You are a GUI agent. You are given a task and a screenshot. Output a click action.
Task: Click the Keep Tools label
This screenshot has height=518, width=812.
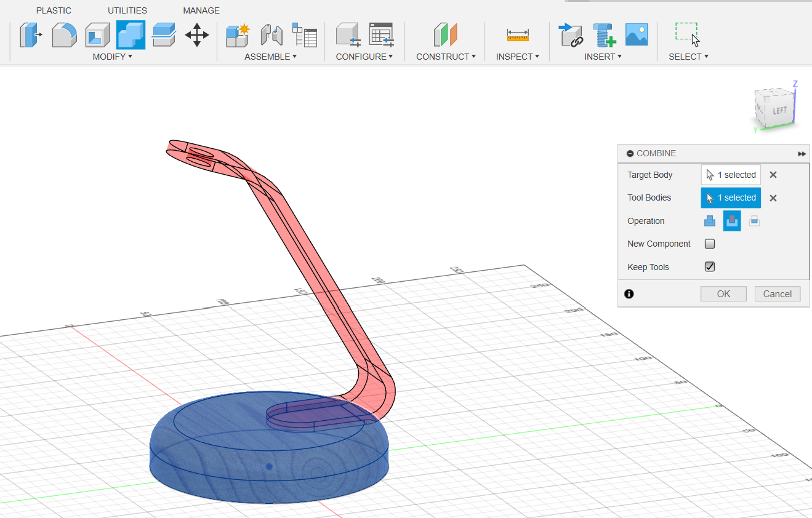coord(648,267)
